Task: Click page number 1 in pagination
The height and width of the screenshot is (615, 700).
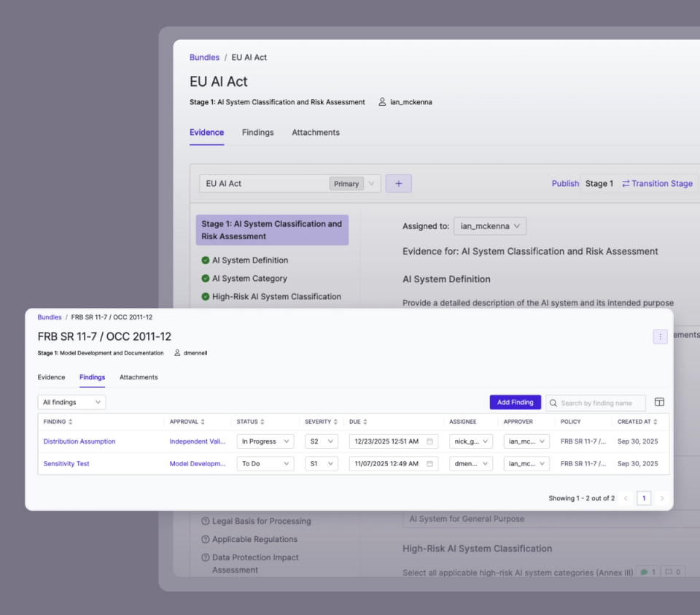Action: coord(644,498)
